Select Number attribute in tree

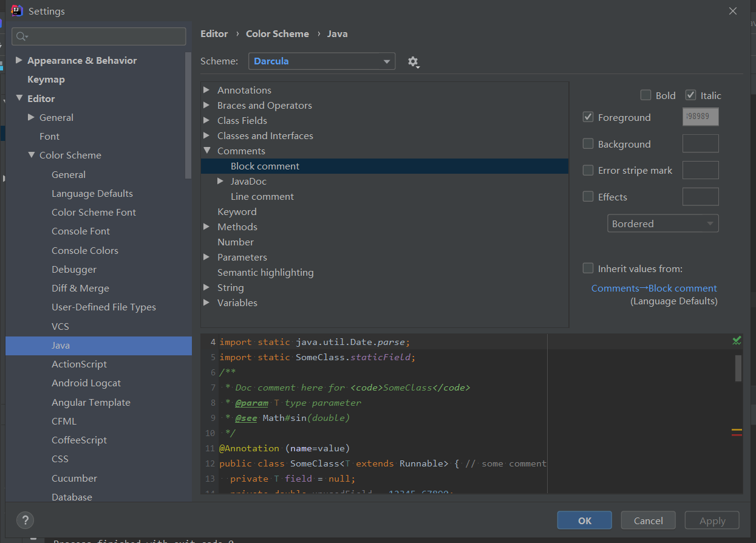tap(236, 242)
